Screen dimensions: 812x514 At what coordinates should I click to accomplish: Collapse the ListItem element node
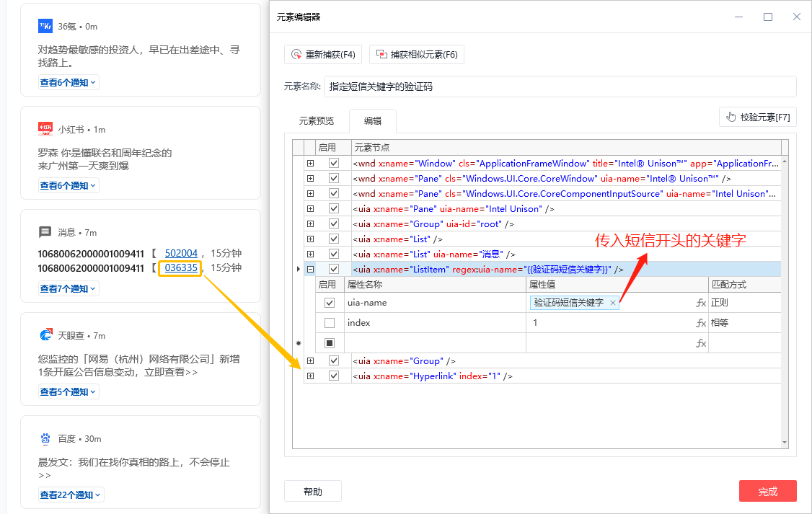310,269
